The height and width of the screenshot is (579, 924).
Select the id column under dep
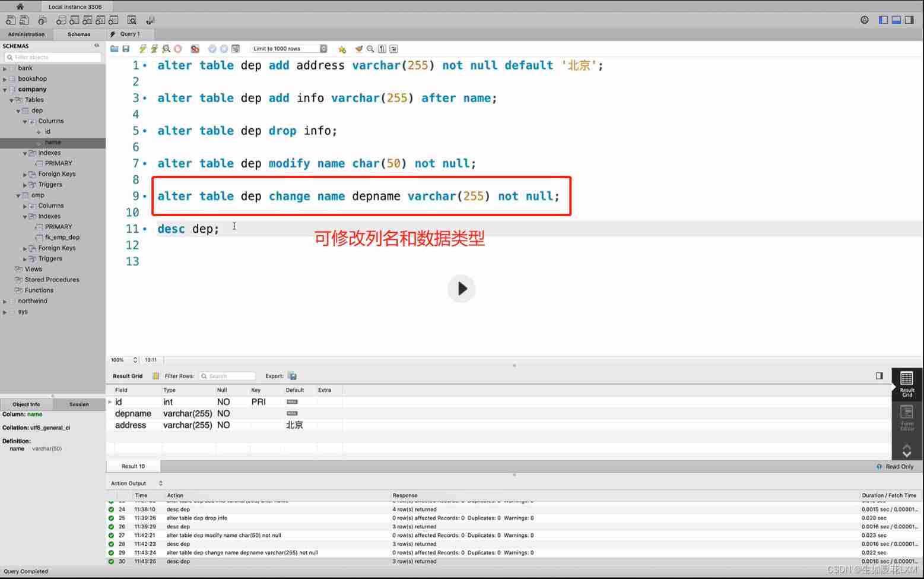pos(47,132)
